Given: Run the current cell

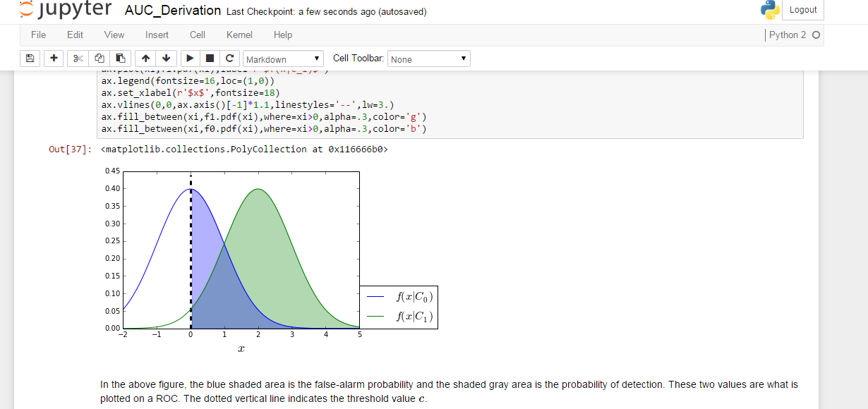Looking at the screenshot, I should click(x=190, y=59).
